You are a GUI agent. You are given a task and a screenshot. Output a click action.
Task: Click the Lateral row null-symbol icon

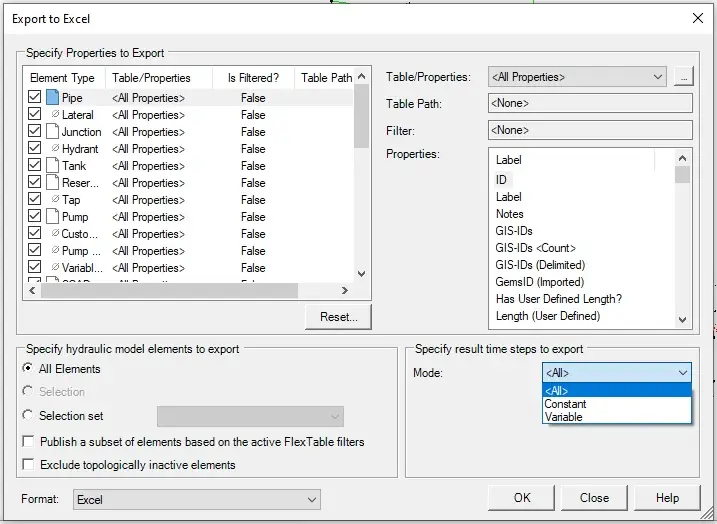pos(55,115)
